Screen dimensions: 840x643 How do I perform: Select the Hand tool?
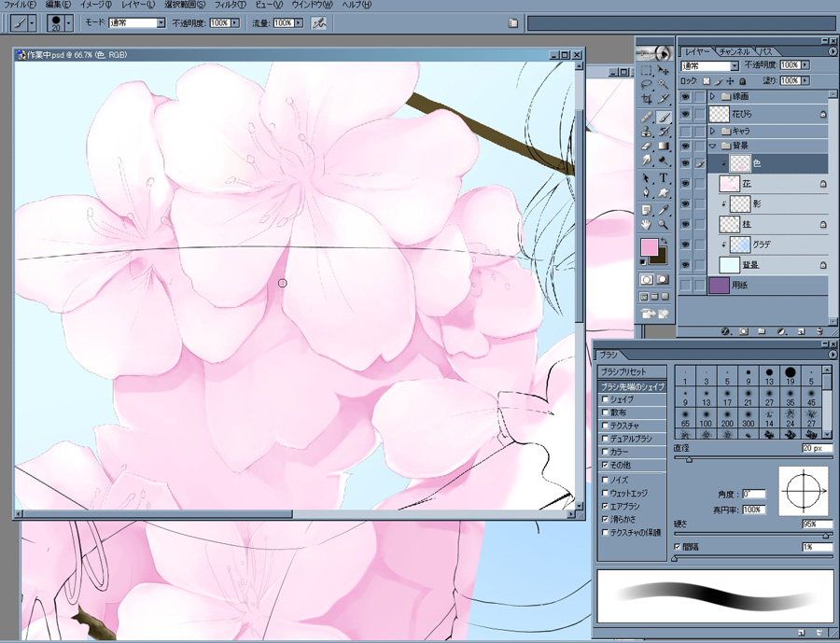pyautogui.click(x=647, y=225)
